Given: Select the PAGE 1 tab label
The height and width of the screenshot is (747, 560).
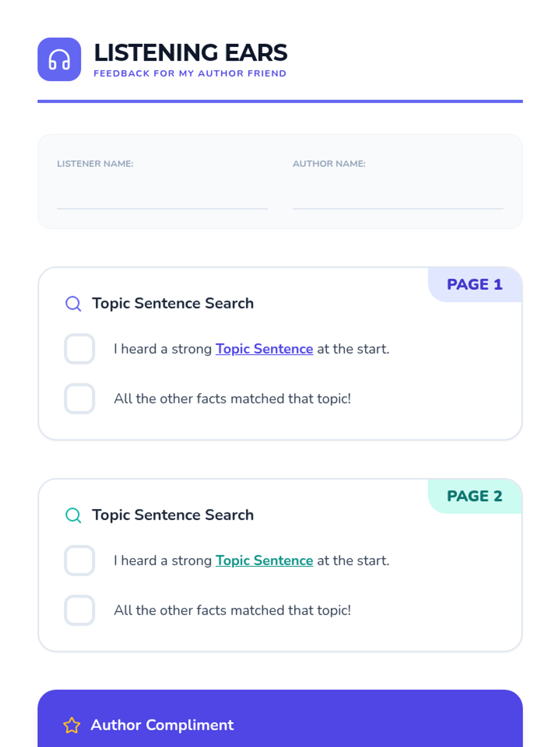Looking at the screenshot, I should (x=475, y=284).
